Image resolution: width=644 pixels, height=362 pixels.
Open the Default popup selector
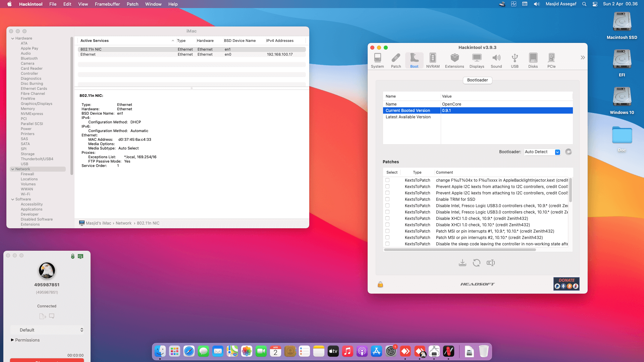(47, 330)
